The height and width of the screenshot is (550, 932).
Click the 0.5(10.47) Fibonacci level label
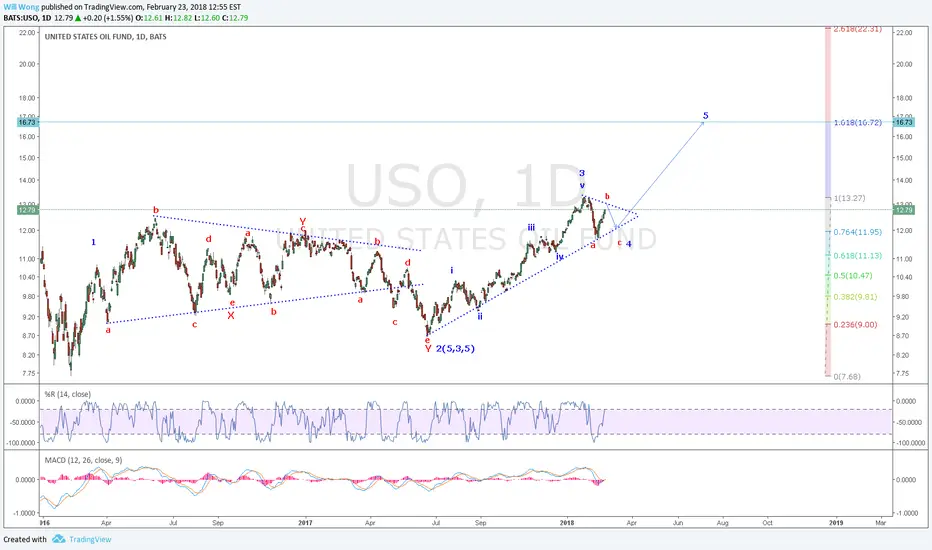point(853,276)
